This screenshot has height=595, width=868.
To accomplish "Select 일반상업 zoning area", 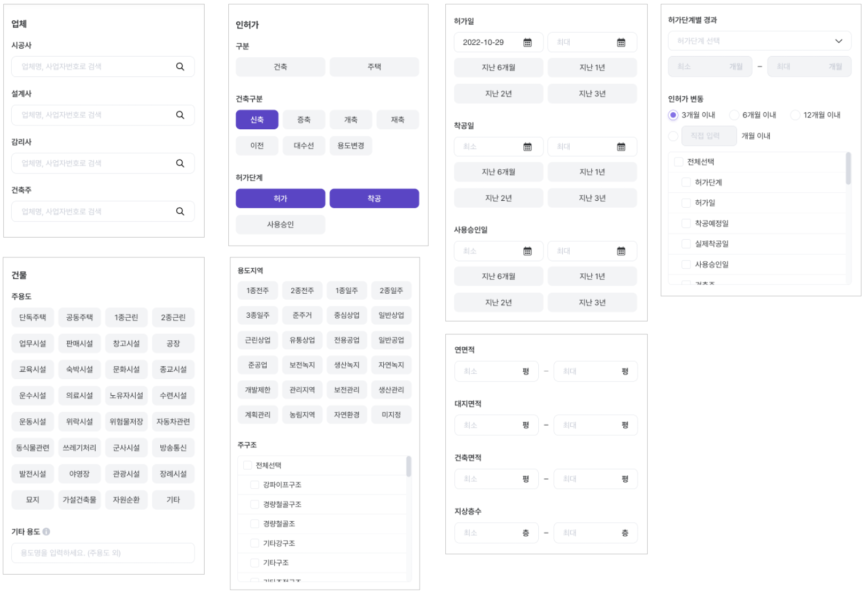I will click(x=391, y=315).
